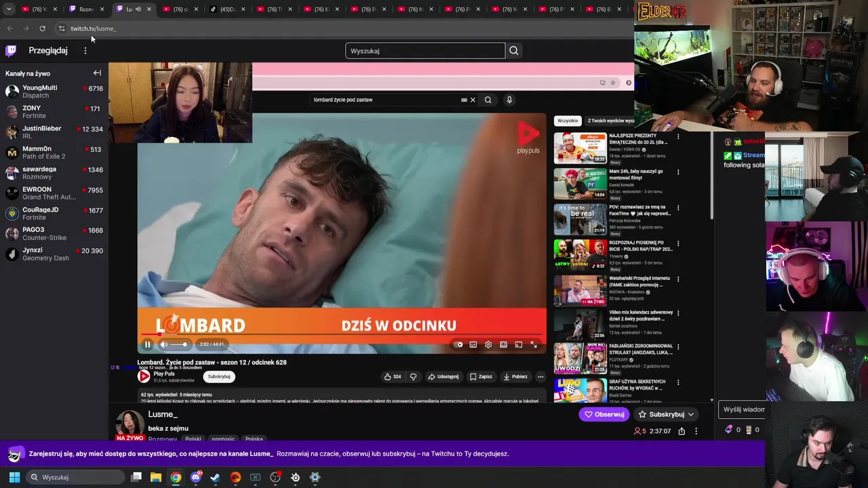This screenshot has width=868, height=488.
Task: Share the Lusme_ stream
Action: click(682, 431)
